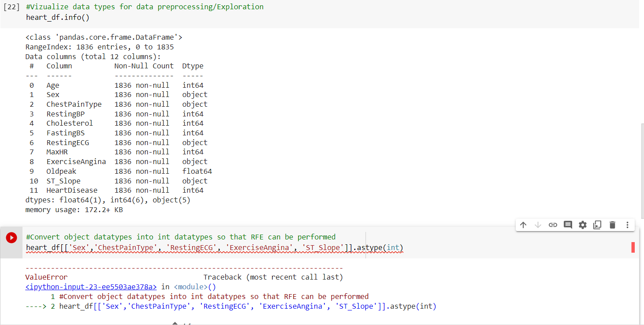Delete the selected code cell

[612, 225]
